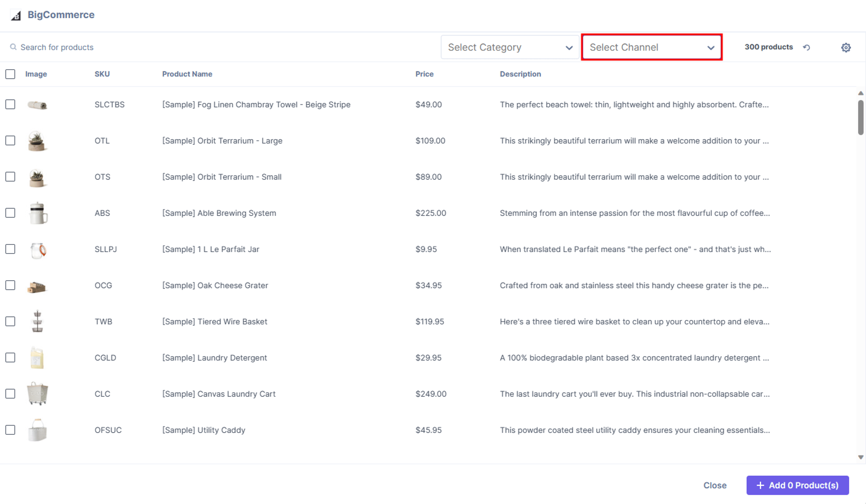Open the settings gear icon
Image resolution: width=866 pixels, height=504 pixels.
pos(846,47)
